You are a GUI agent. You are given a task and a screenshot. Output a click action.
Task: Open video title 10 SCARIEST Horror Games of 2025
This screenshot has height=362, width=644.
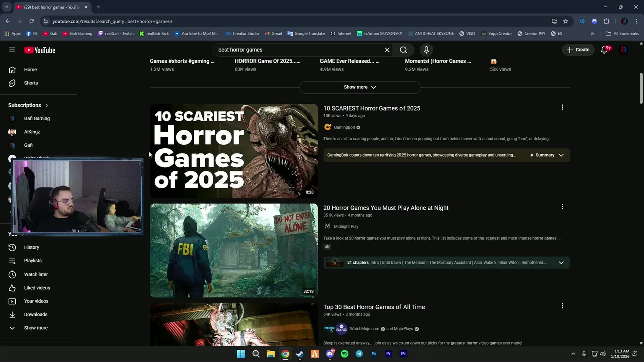point(371,108)
